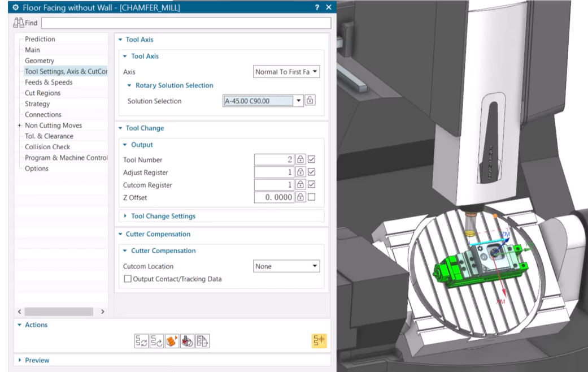Click the binoculars Find icon
The image size is (588, 372).
19,23
